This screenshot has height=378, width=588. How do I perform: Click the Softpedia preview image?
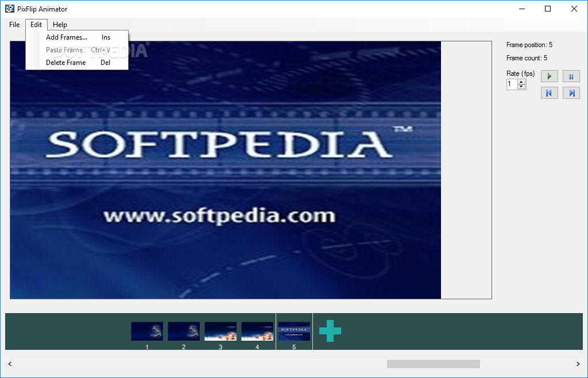(x=225, y=170)
